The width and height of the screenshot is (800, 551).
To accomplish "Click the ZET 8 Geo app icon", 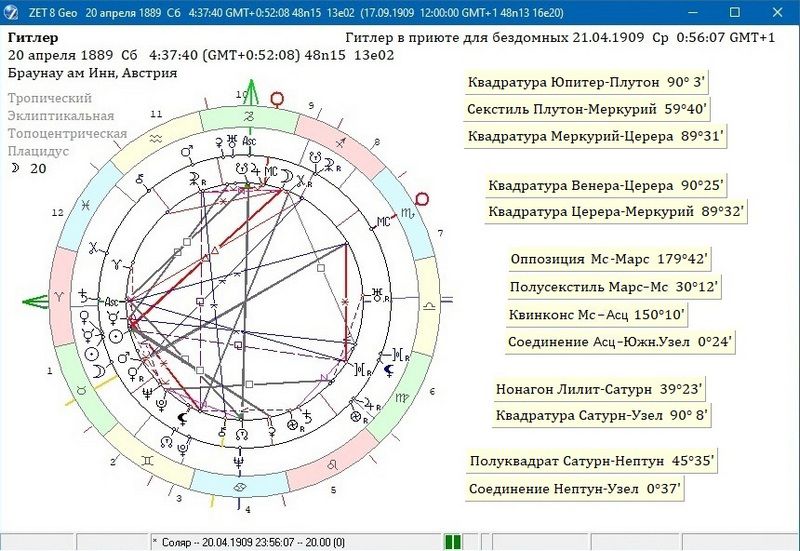I will (x=10, y=12).
